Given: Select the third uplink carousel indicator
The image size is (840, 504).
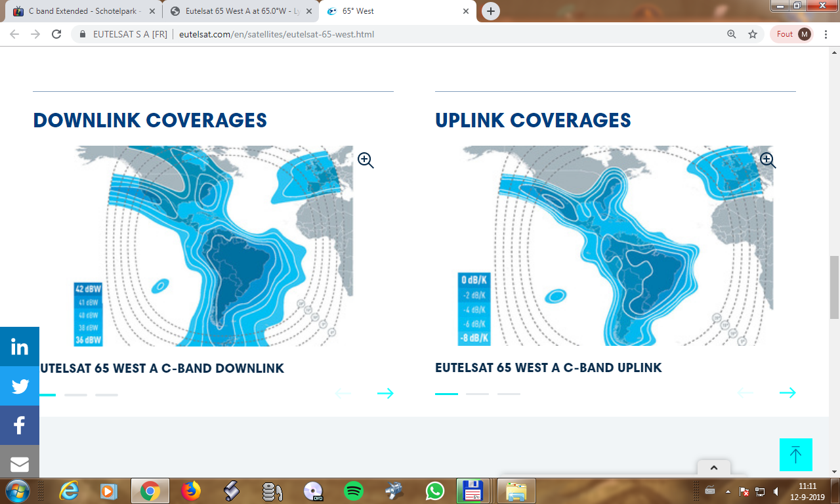Looking at the screenshot, I should pyautogui.click(x=509, y=394).
